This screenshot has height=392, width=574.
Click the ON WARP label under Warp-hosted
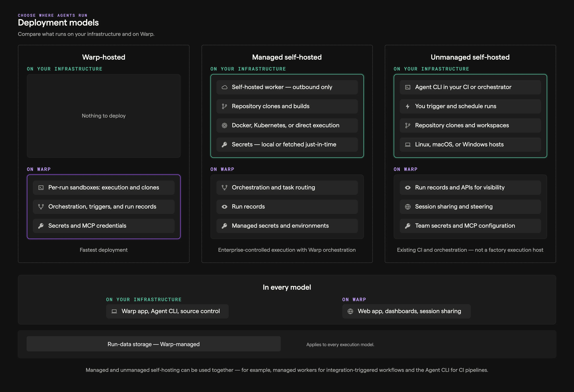coord(39,169)
